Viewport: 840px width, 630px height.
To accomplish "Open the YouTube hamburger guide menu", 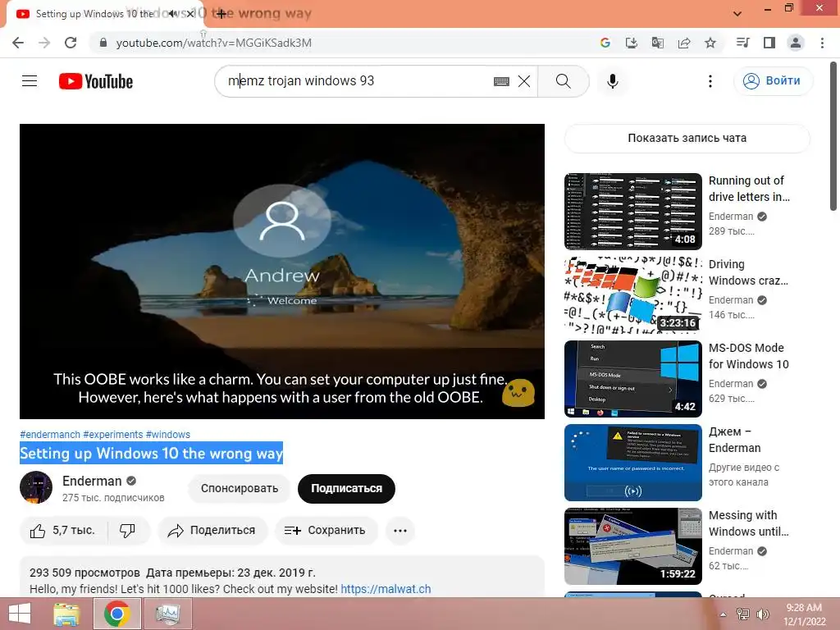I will click(x=30, y=81).
